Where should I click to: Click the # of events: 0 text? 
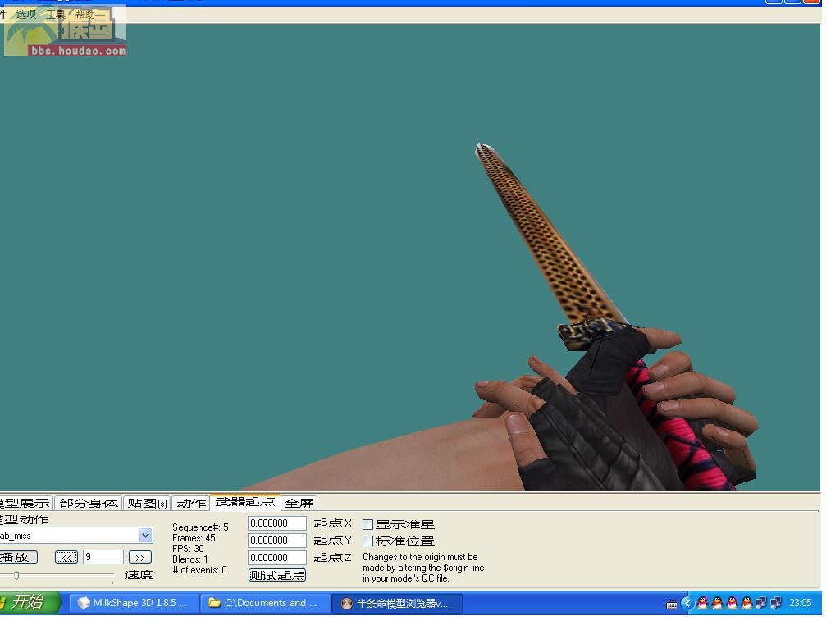(x=200, y=570)
